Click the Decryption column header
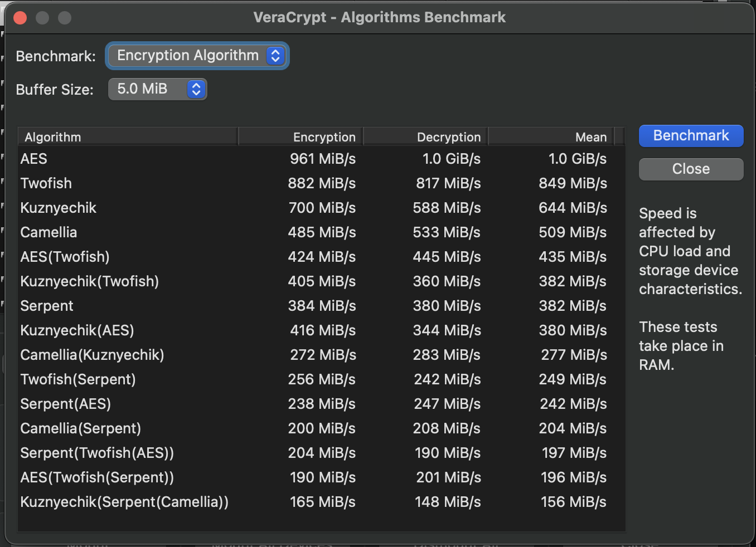This screenshot has width=756, height=547. (426, 137)
